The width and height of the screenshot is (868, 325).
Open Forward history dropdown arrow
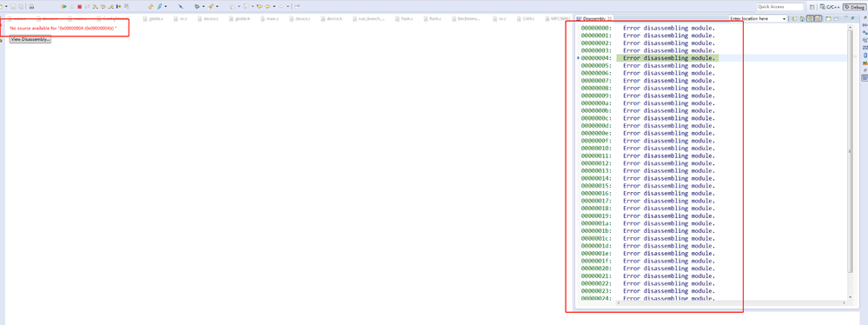click(288, 7)
